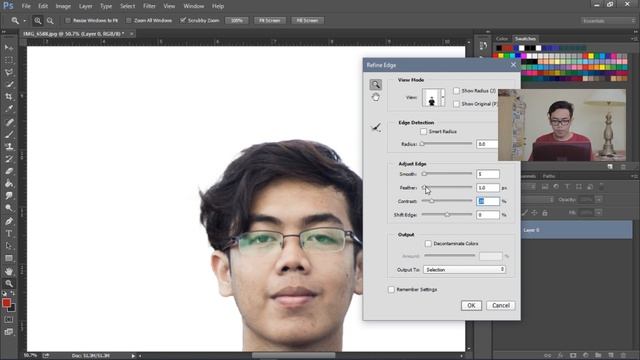Screen dimensions: 640x360
Task: Select the Paint Bucket tool
Action: pyautogui.click(x=9, y=183)
